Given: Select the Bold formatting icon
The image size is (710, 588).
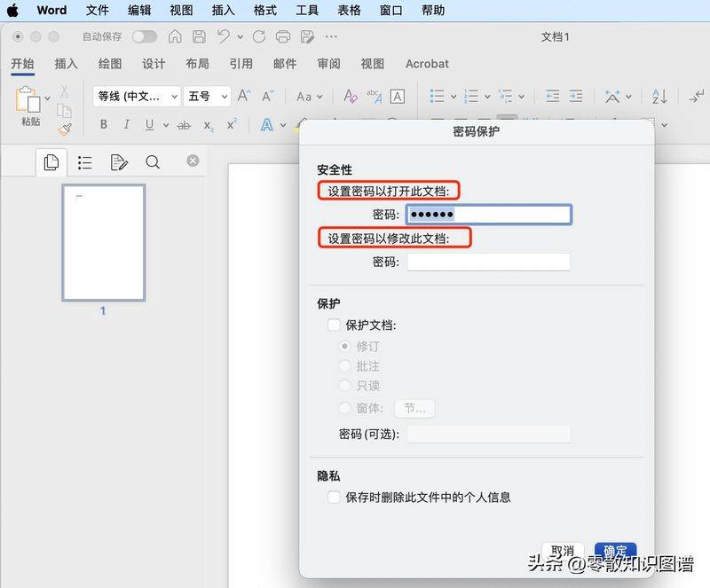Looking at the screenshot, I should coord(104,126).
